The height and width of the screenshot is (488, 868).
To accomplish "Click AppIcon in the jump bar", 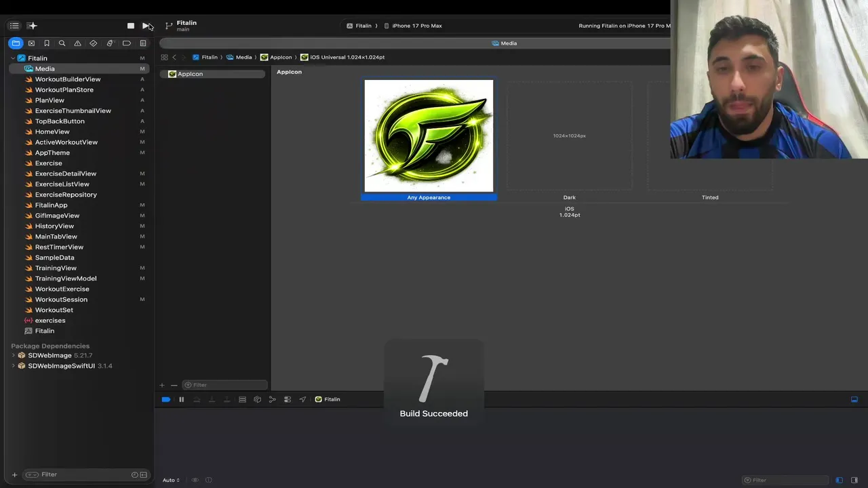I will point(276,58).
